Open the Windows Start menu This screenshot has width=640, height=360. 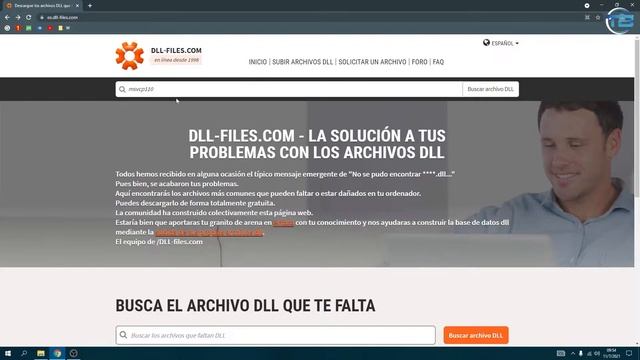(x=8, y=353)
